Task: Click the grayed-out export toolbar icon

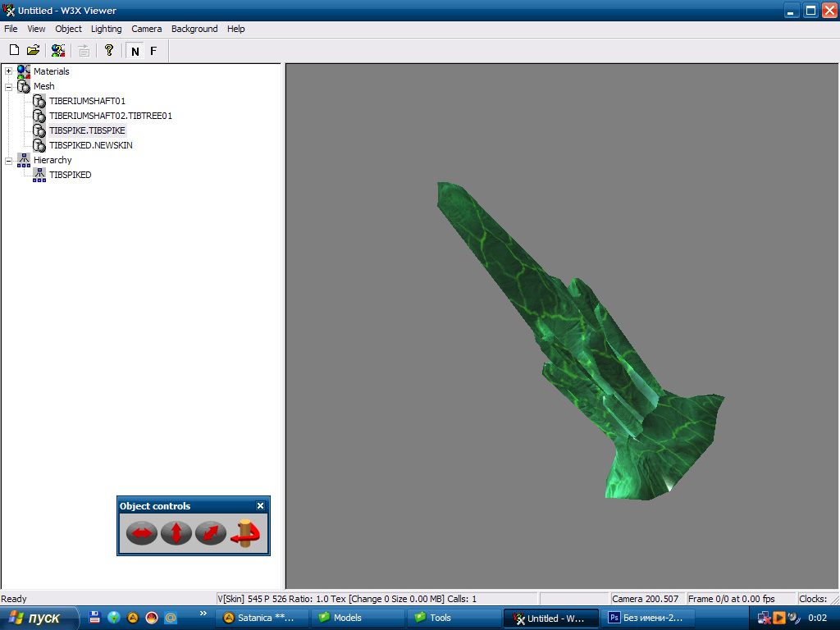Action: [84, 50]
